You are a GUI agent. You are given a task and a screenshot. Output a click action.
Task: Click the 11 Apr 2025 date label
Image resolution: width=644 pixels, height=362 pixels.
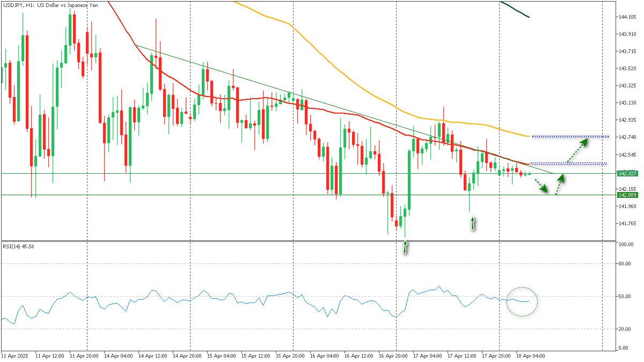pyautogui.click(x=14, y=356)
